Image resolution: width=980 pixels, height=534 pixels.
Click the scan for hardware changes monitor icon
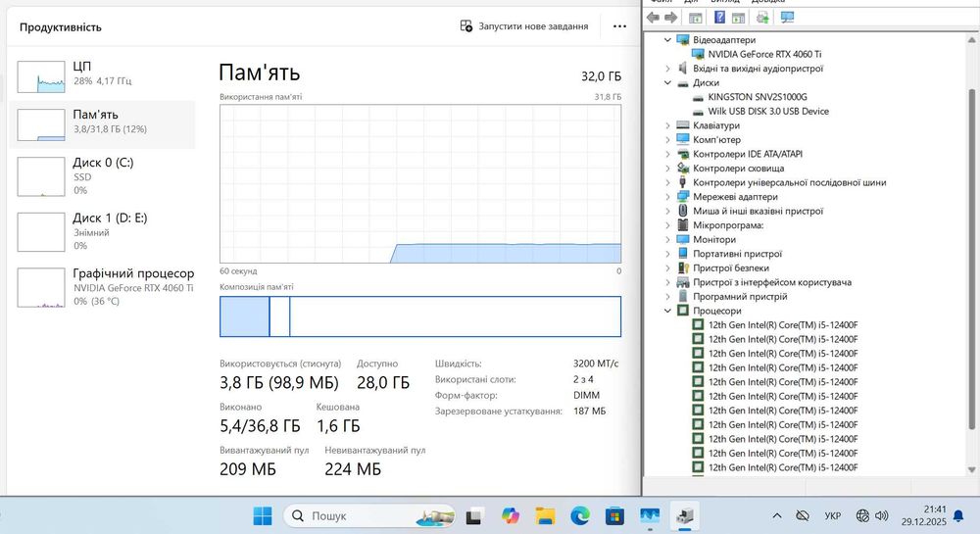tap(788, 18)
